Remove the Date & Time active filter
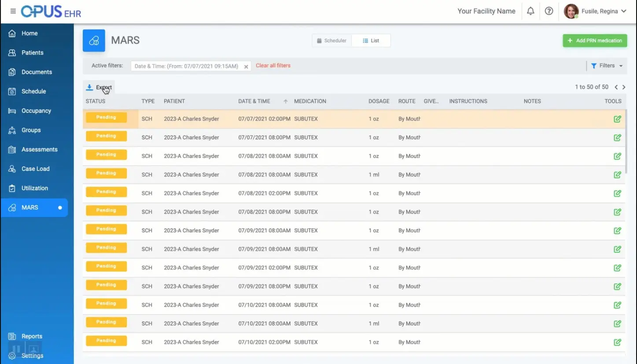This screenshot has height=364, width=637. [246, 65]
